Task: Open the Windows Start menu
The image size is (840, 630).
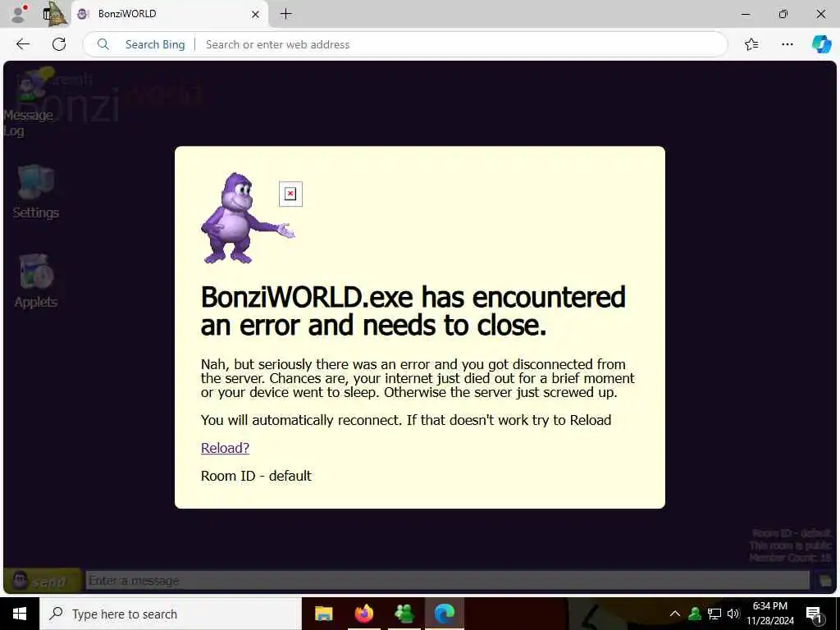Action: [20, 614]
